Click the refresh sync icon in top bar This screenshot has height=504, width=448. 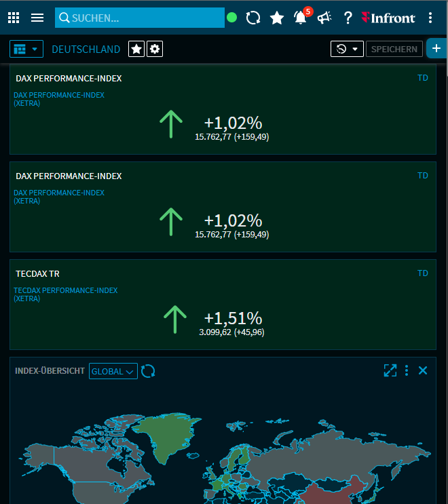coord(253,18)
